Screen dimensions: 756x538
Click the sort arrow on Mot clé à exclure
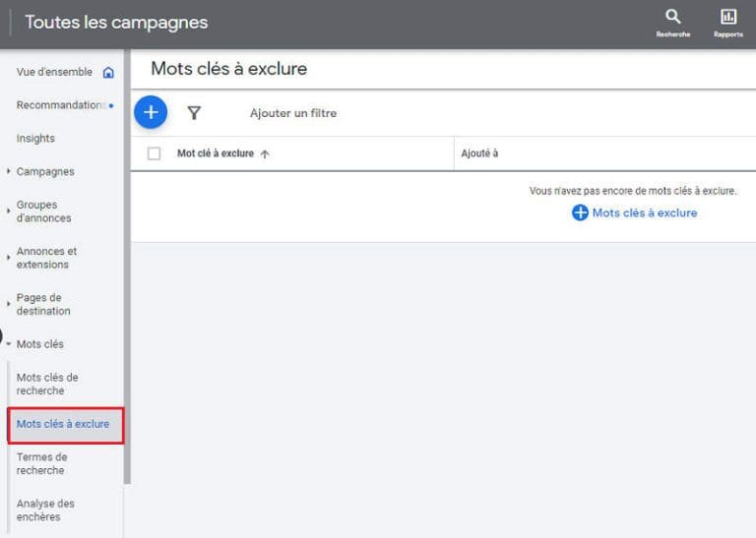point(265,154)
